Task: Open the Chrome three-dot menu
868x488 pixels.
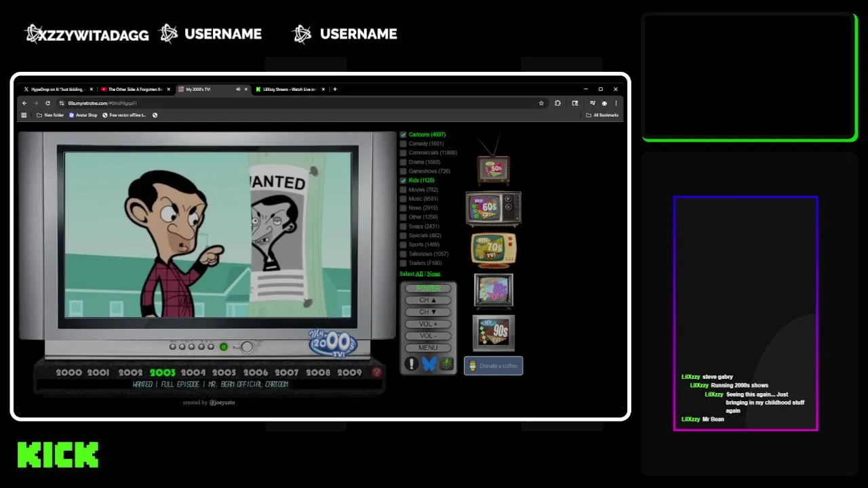Action: coord(616,103)
